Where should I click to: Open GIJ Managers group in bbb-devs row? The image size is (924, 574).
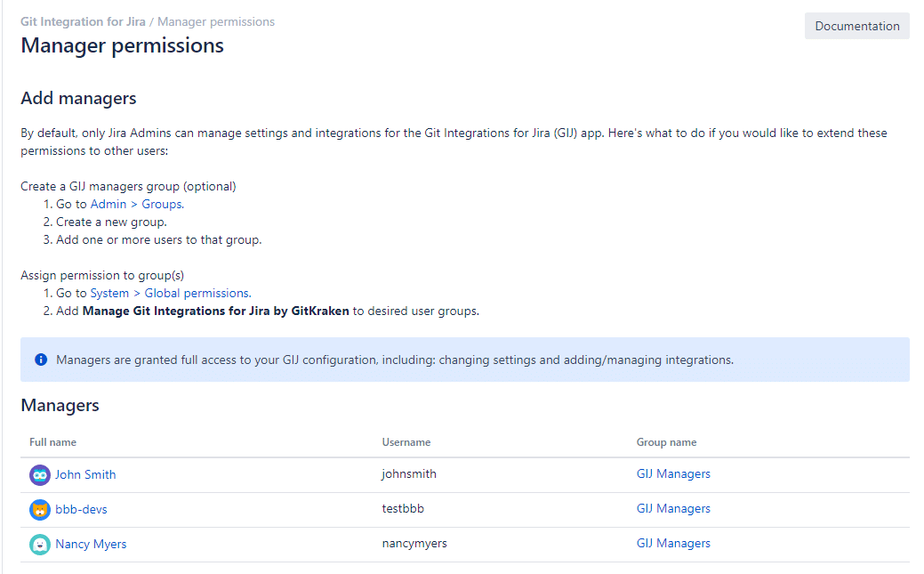[x=673, y=508]
